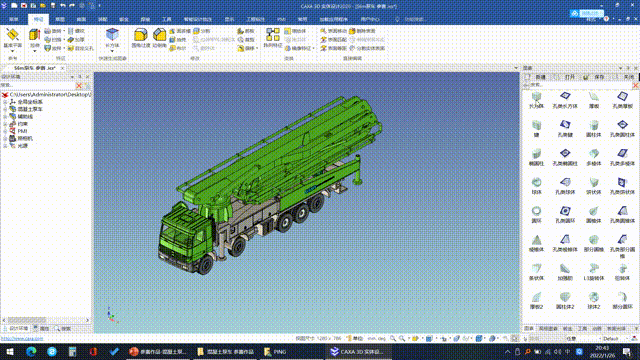Click the 边倒角 chamfer icon
The width and height of the screenshot is (640, 360).
pos(160,38)
